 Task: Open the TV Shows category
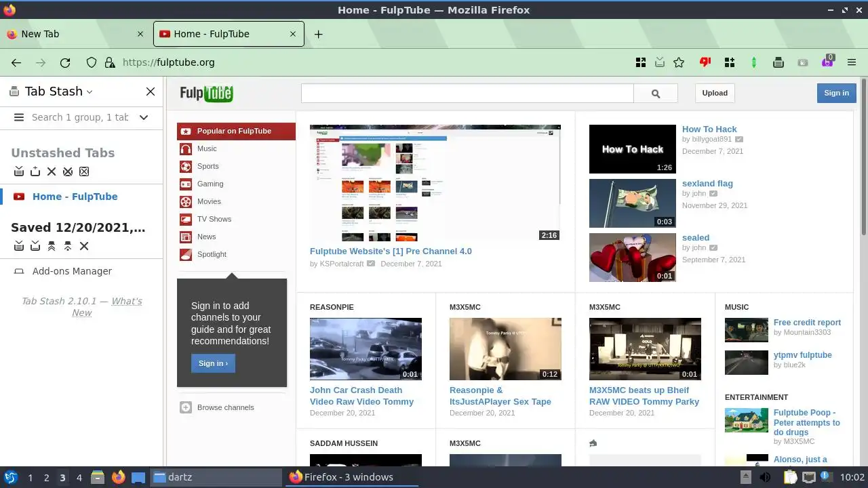point(214,220)
